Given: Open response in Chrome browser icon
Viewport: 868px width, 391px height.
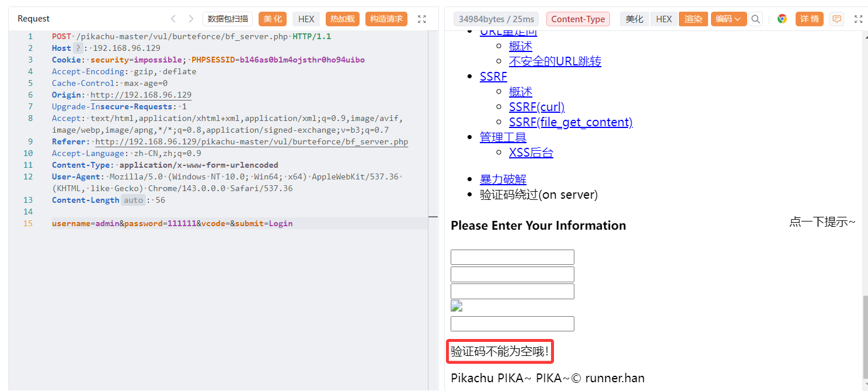Looking at the screenshot, I should (782, 19).
